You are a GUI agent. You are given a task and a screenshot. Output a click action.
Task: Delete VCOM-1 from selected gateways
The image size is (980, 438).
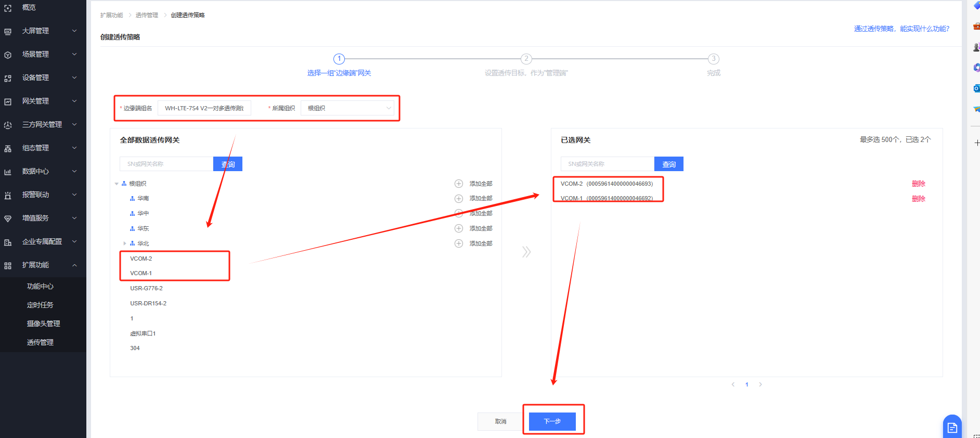(919, 199)
